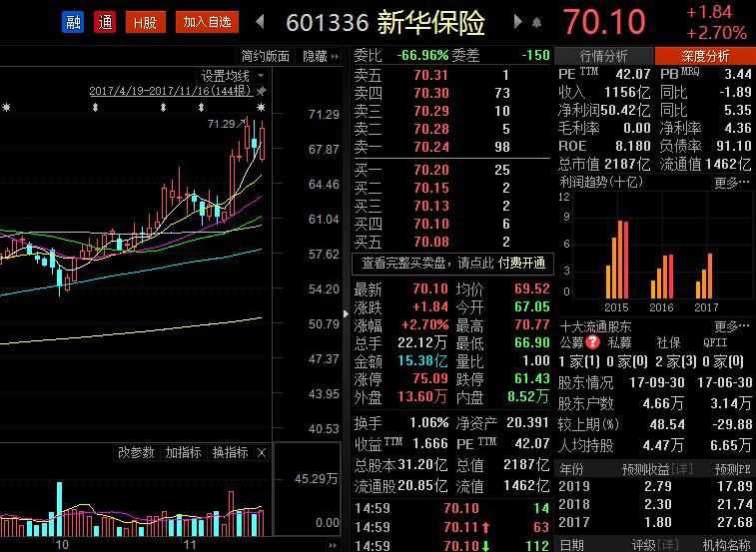
Task: Click the 私募 shareholder category
Action: pyautogui.click(x=619, y=342)
